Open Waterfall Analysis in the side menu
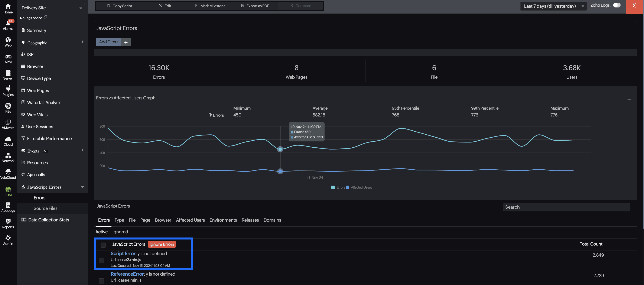Image resolution: width=644 pixels, height=285 pixels. point(44,102)
